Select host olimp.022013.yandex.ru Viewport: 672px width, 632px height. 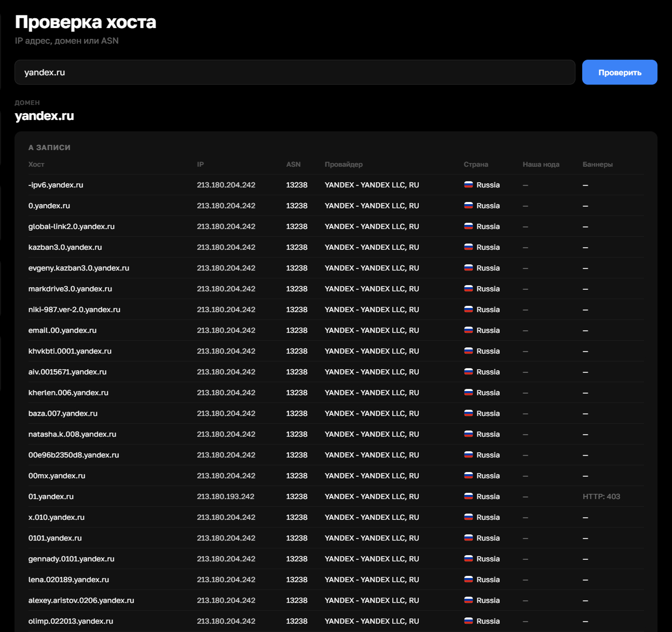(x=71, y=621)
